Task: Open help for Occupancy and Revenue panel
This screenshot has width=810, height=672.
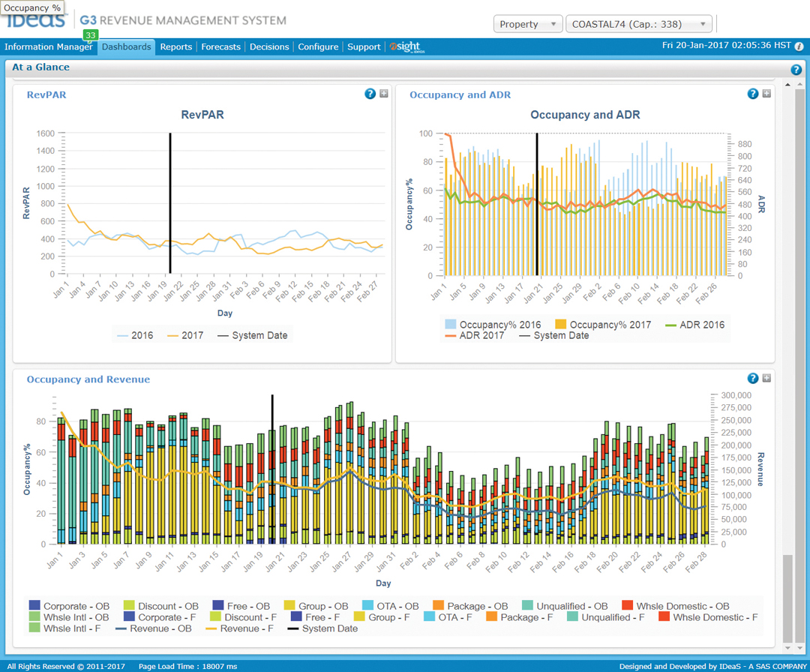Action: (753, 378)
